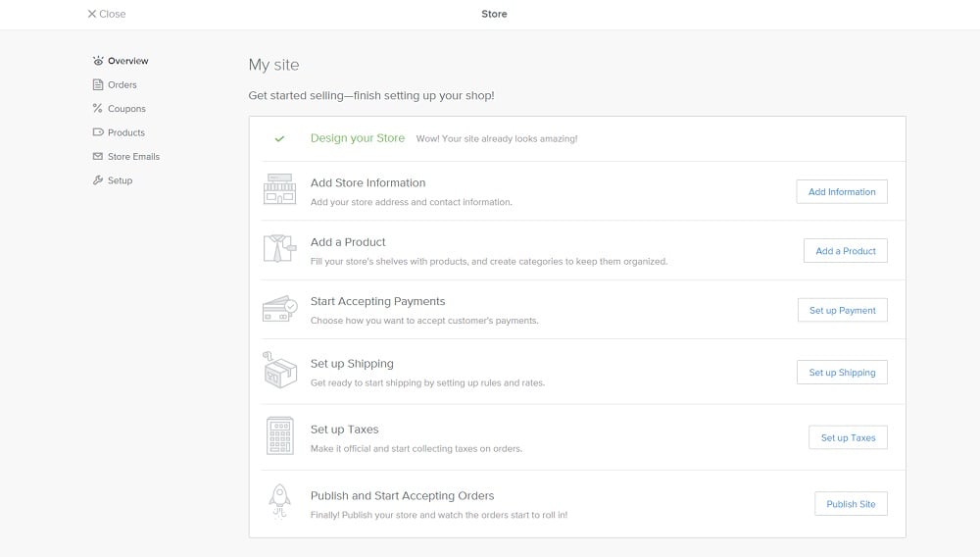Click the calculator icon for taxes

tap(279, 435)
